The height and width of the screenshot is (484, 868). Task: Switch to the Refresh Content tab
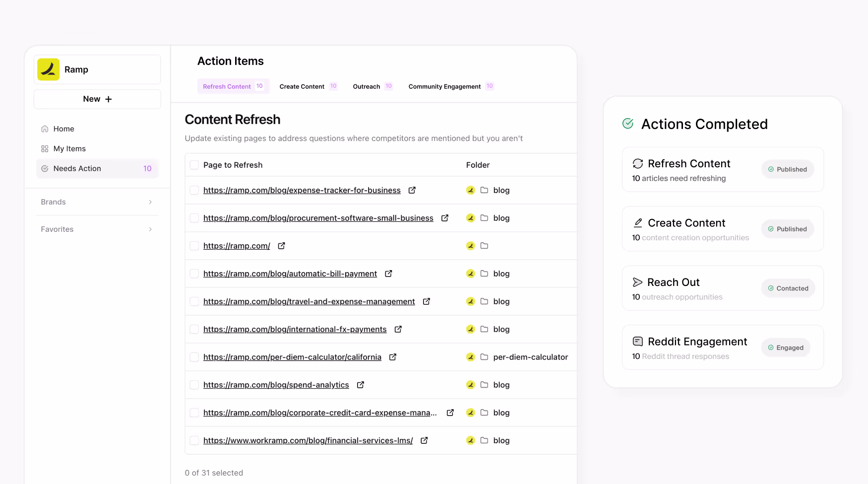pyautogui.click(x=233, y=86)
